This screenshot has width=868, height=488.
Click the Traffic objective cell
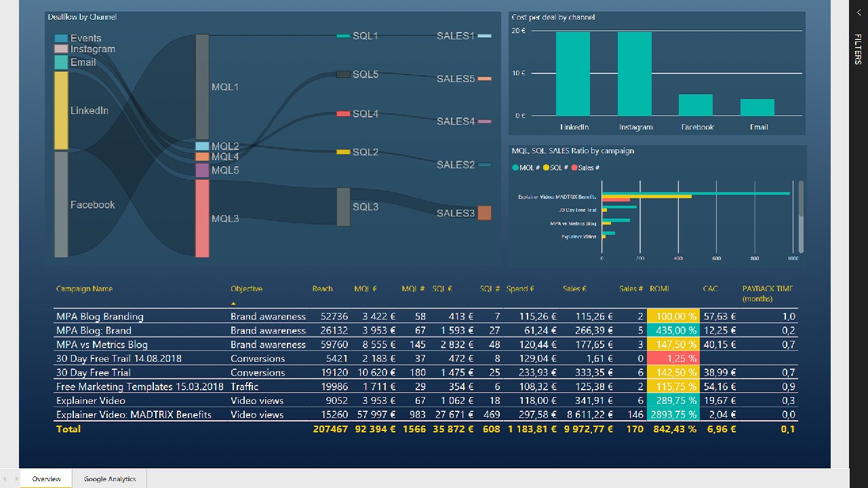[244, 386]
